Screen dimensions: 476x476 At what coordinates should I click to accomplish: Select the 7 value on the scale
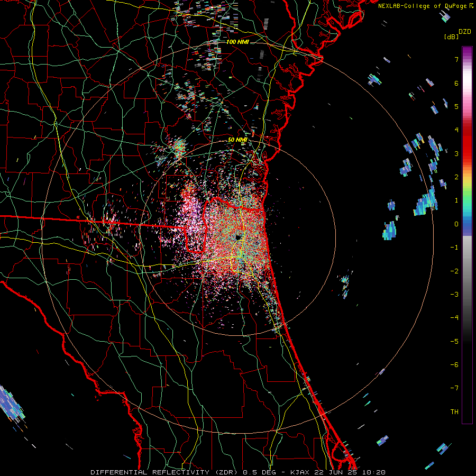pos(456,59)
